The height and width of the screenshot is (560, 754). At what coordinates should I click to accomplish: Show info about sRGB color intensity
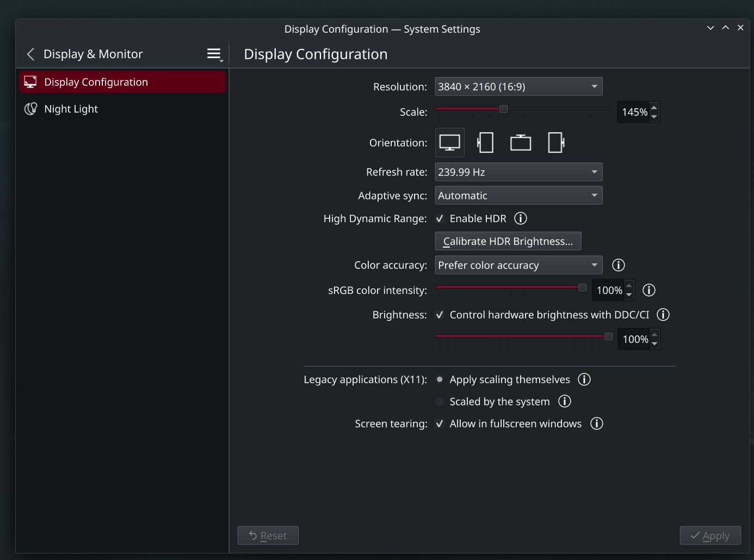click(649, 290)
